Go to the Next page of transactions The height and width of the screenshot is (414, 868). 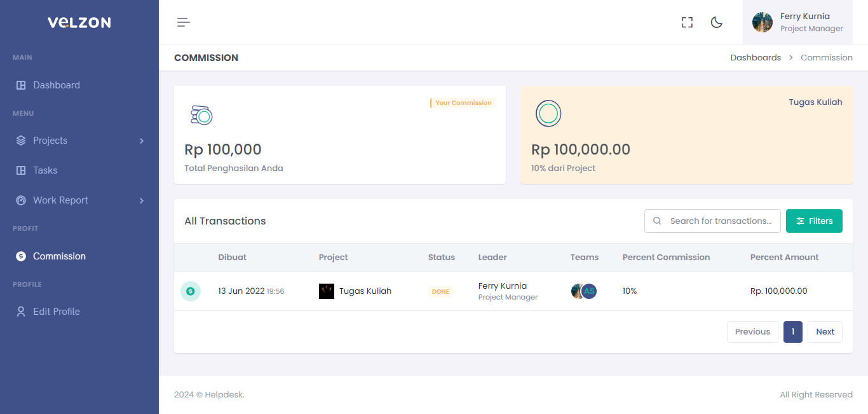825,331
